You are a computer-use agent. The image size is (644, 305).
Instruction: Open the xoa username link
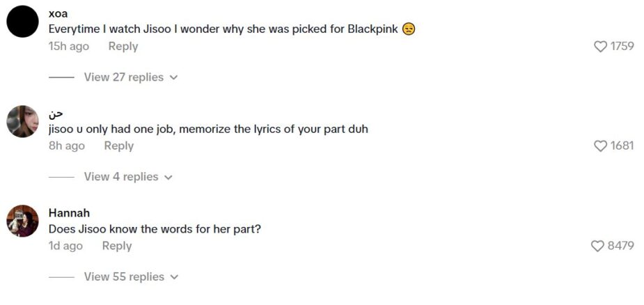[x=58, y=14]
